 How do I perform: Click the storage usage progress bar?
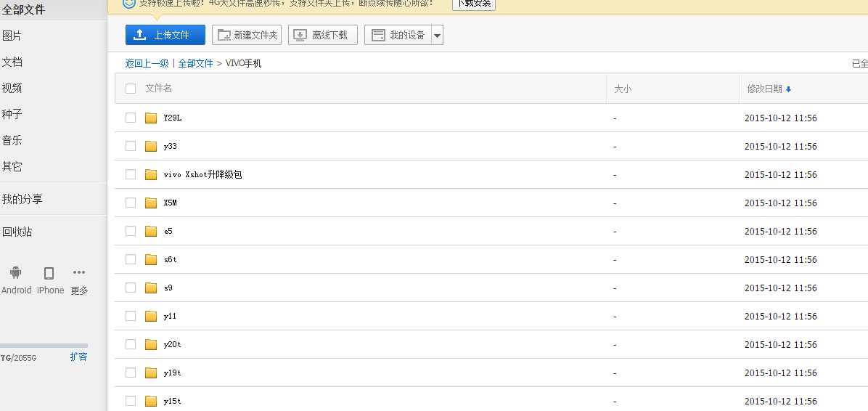(44, 346)
